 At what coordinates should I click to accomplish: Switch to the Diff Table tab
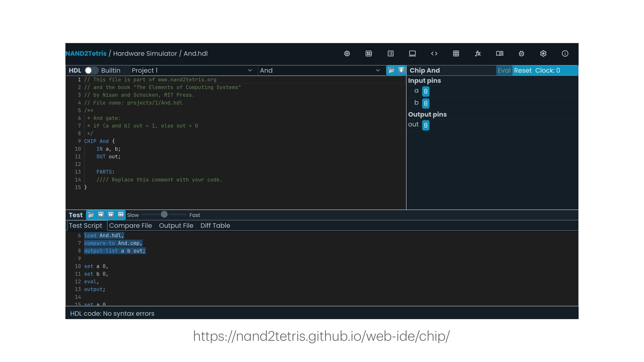tap(215, 226)
